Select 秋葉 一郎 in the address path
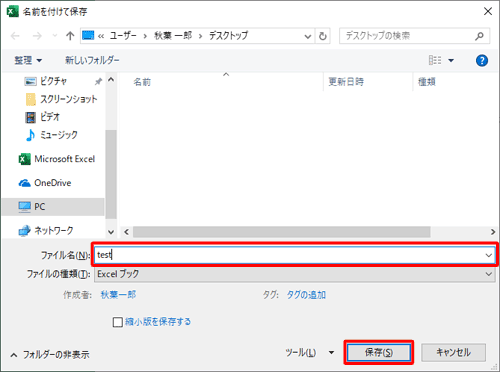 click(173, 35)
